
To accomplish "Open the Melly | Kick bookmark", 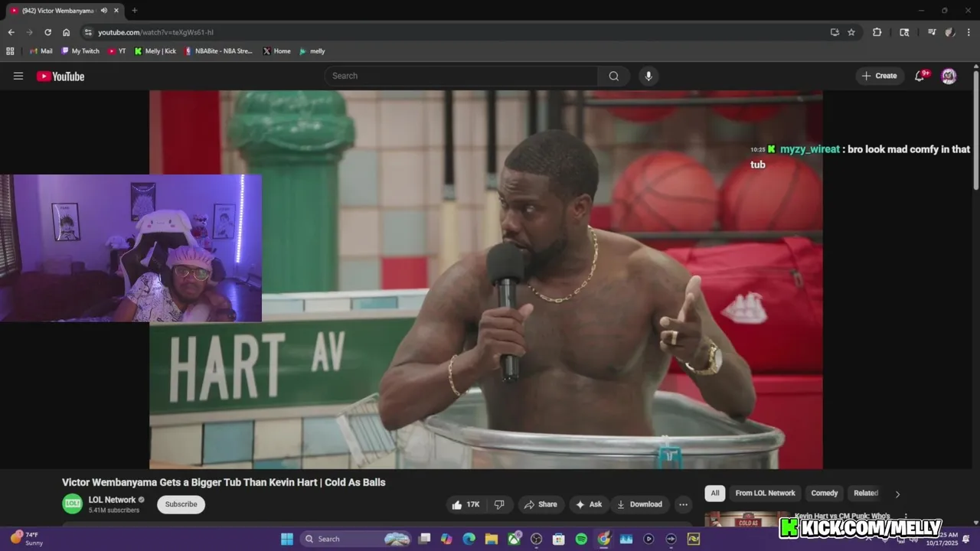I will [155, 51].
